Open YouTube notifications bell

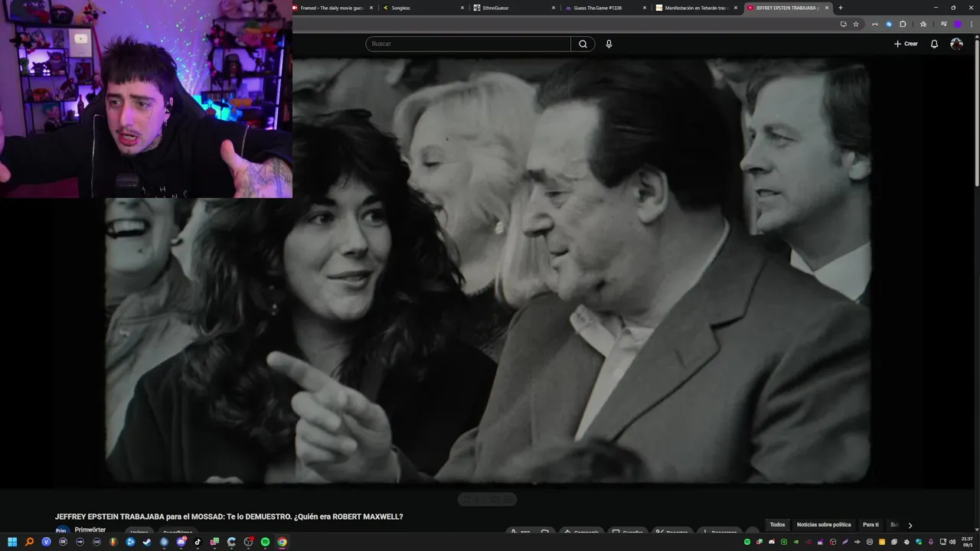coord(934,44)
